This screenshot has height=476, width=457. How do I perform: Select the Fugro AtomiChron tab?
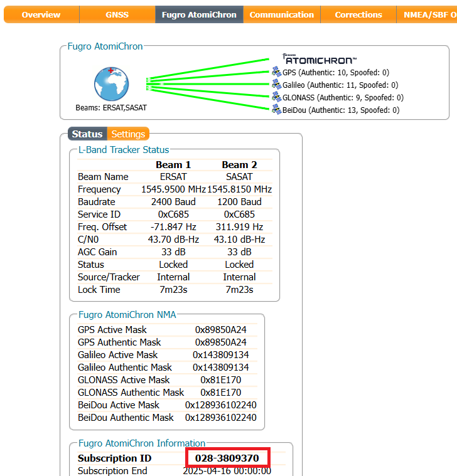pos(199,14)
